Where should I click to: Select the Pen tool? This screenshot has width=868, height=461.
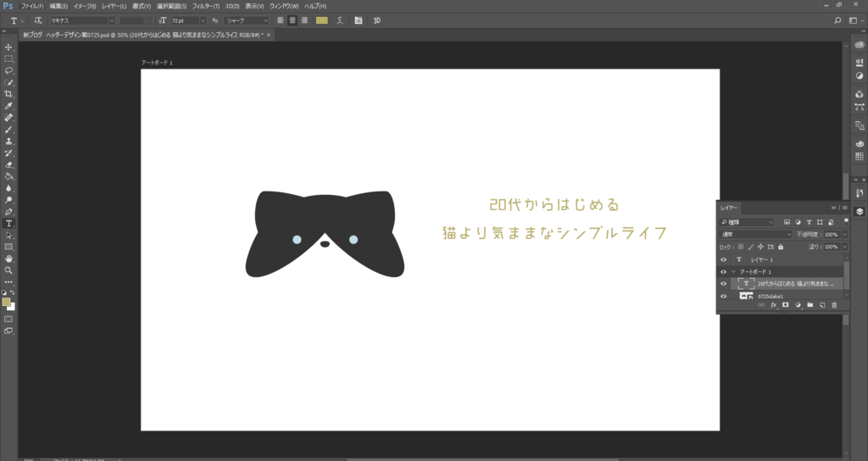pyautogui.click(x=8, y=212)
